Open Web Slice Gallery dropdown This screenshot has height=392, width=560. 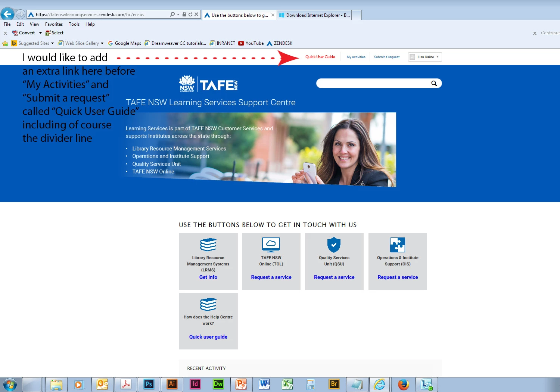point(81,43)
